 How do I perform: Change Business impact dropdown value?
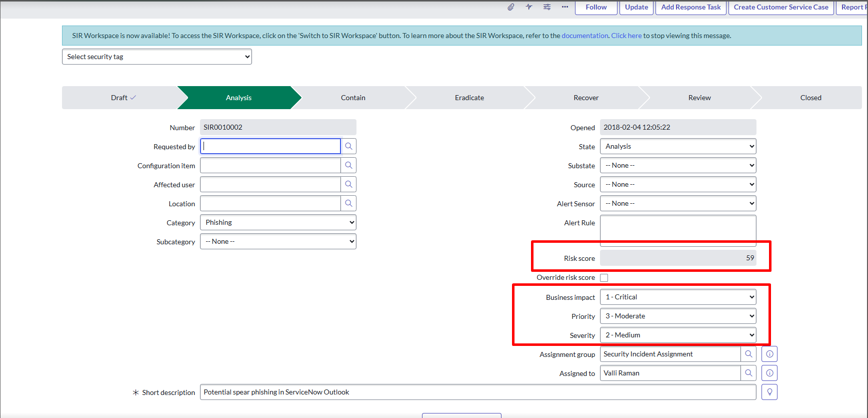click(678, 297)
